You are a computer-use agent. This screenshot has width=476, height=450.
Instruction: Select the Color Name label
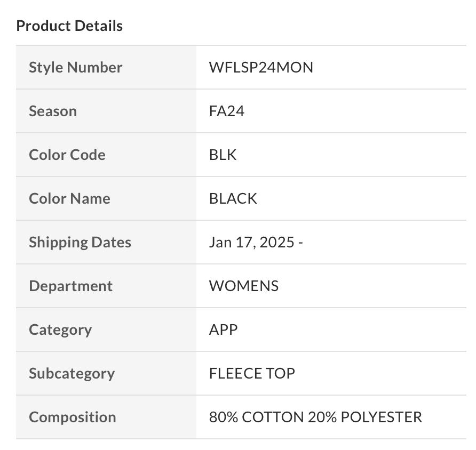[x=69, y=198]
